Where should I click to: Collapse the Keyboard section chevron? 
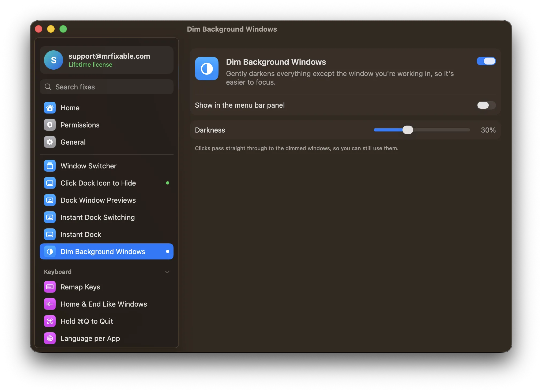coord(167,272)
